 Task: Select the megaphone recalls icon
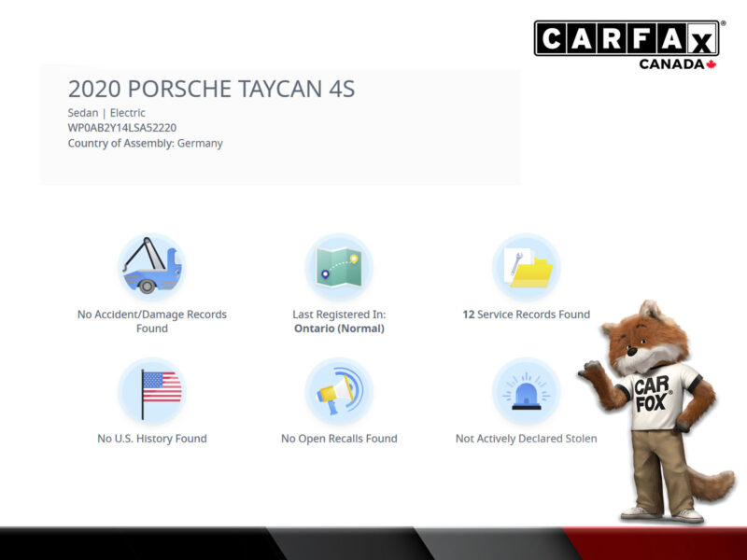339,391
